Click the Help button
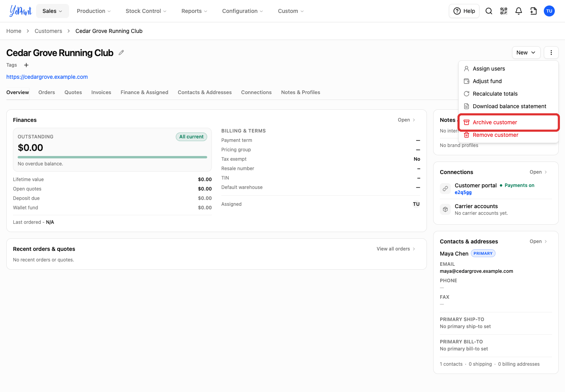Image resolution: width=565 pixels, height=392 pixels. pyautogui.click(x=464, y=11)
